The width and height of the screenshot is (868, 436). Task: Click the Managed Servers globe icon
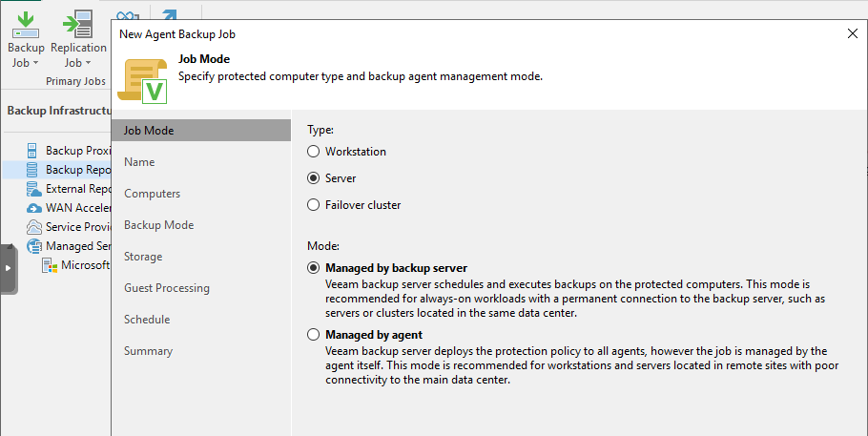(x=33, y=246)
